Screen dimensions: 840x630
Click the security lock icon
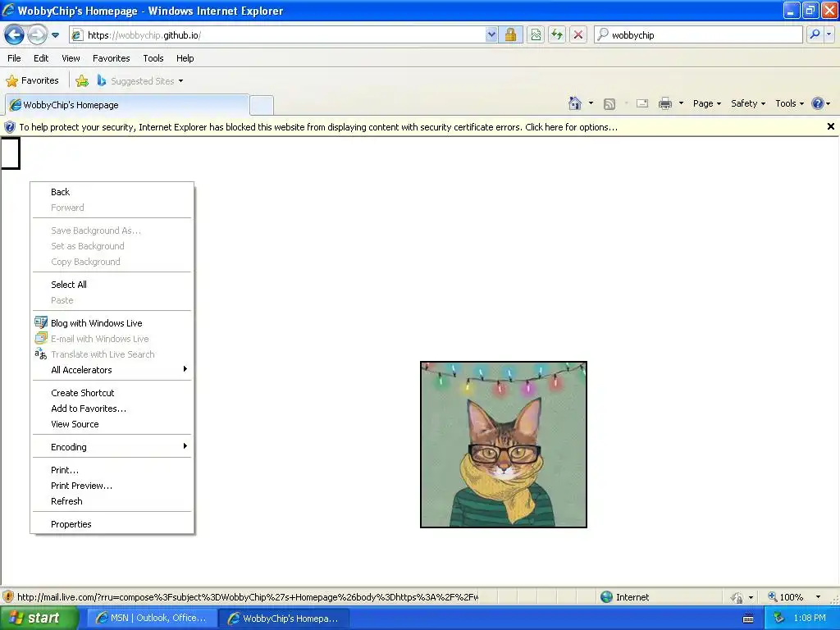coord(510,34)
